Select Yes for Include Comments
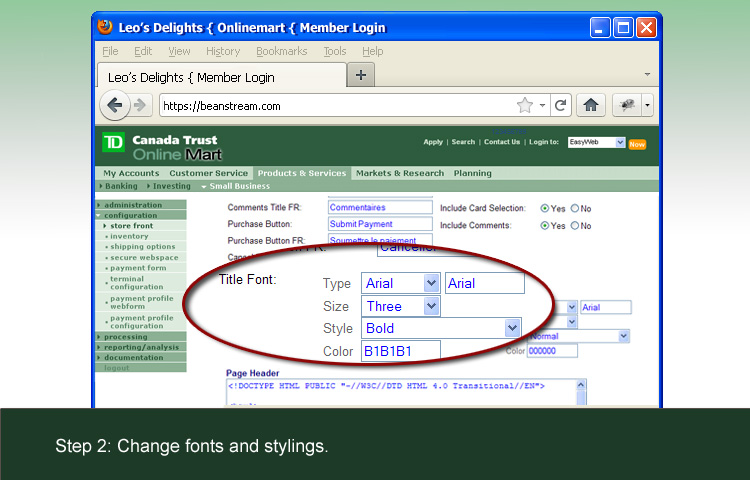The height and width of the screenshot is (480, 750). [544, 226]
